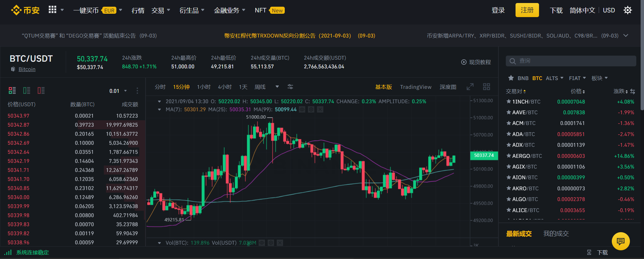Favorite the ADA/BTC pair star
This screenshot has width=644, height=259.
(509, 134)
